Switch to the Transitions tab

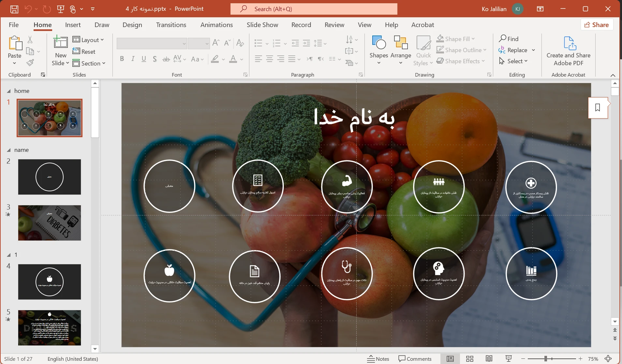[171, 25]
